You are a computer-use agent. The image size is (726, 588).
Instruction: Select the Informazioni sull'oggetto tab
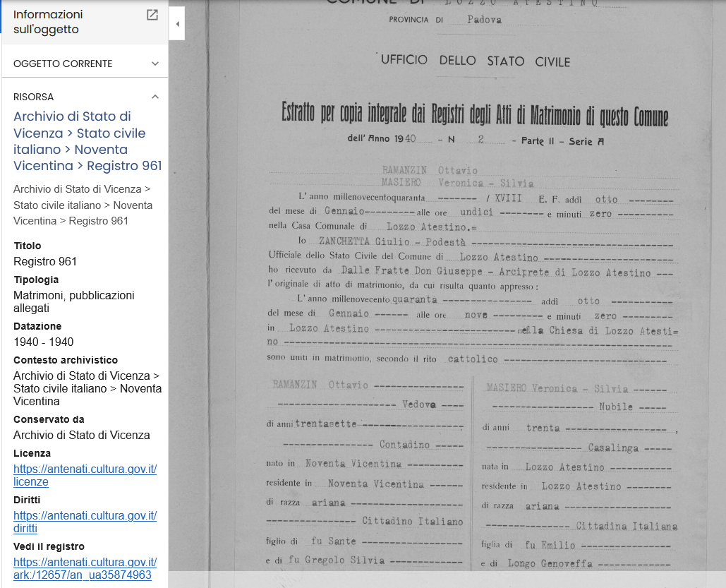tap(48, 22)
